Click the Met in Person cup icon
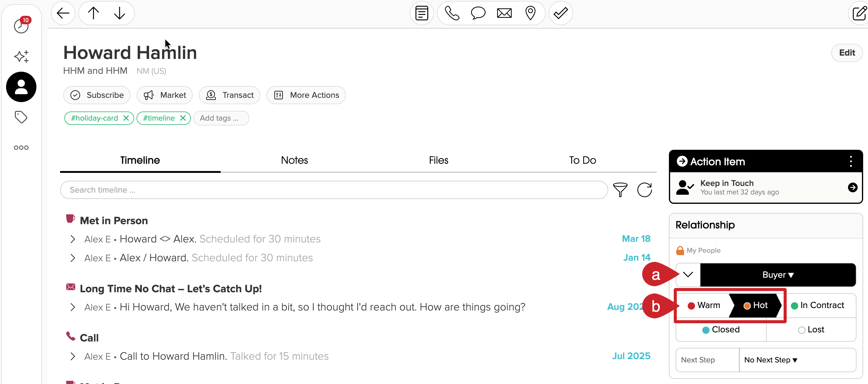 point(70,219)
